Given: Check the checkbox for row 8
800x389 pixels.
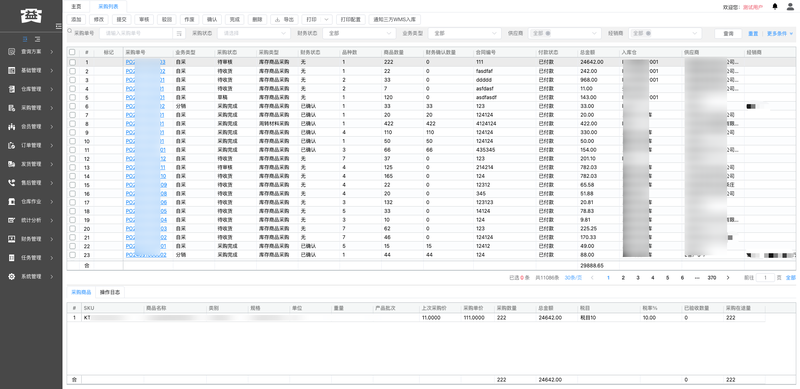Looking at the screenshot, I should click(72, 124).
